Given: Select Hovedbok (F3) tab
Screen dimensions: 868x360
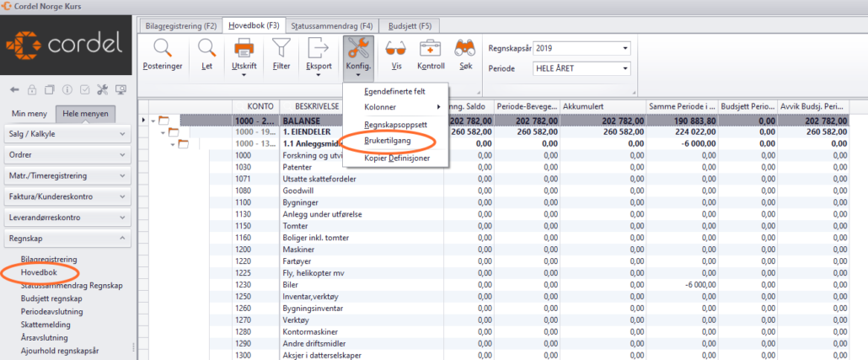Looking at the screenshot, I should click(x=254, y=25).
